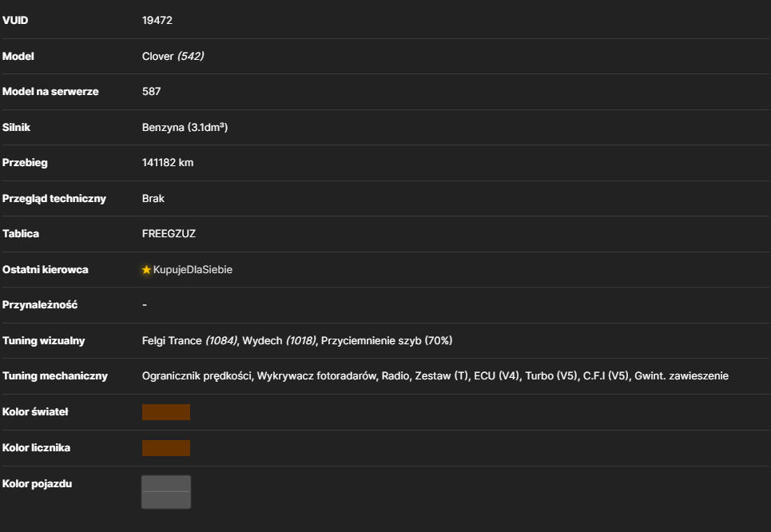771x532 pixels.
Task: Click Wykrywacz fotoradarów tuning entry
Action: coord(316,376)
